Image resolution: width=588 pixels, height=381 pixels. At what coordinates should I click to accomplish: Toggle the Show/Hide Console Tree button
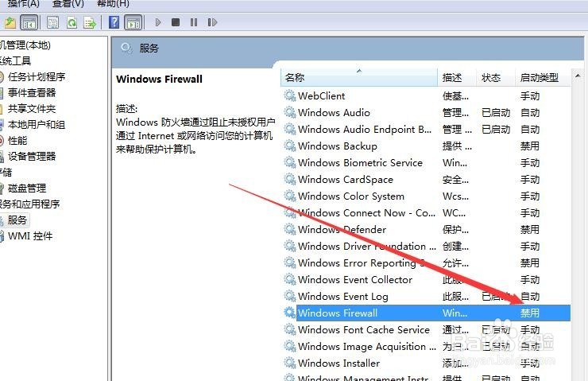click(29, 22)
